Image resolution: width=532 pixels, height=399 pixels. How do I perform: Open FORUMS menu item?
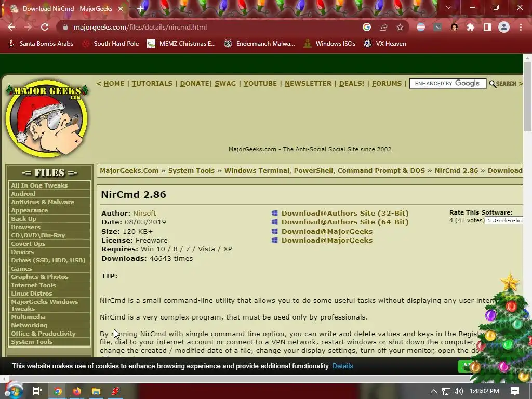tap(387, 84)
